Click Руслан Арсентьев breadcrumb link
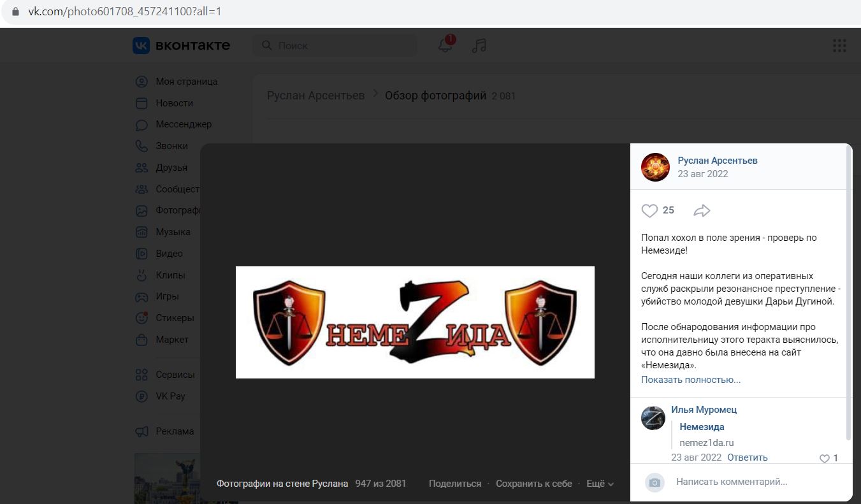Image resolution: width=861 pixels, height=504 pixels. pyautogui.click(x=315, y=96)
